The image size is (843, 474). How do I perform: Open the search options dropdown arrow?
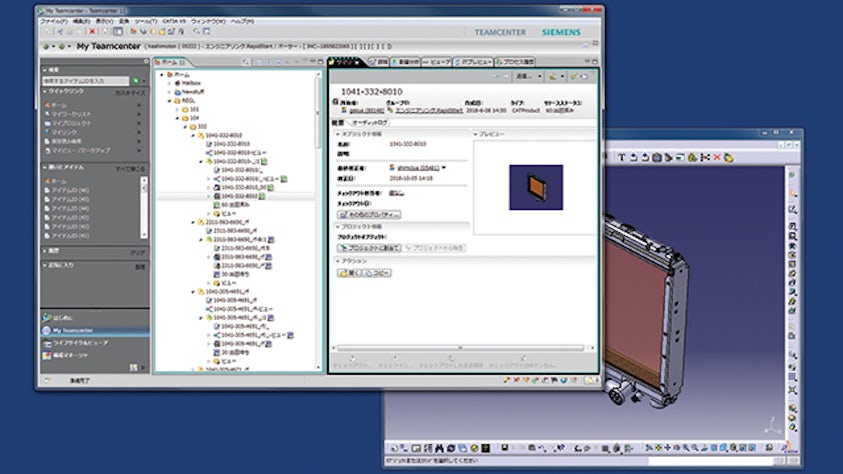[x=144, y=81]
